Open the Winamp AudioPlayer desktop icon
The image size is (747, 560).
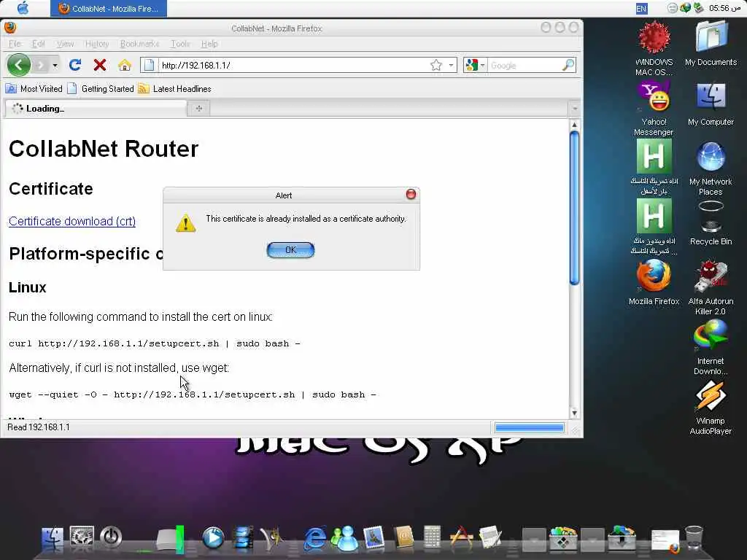pos(711,408)
